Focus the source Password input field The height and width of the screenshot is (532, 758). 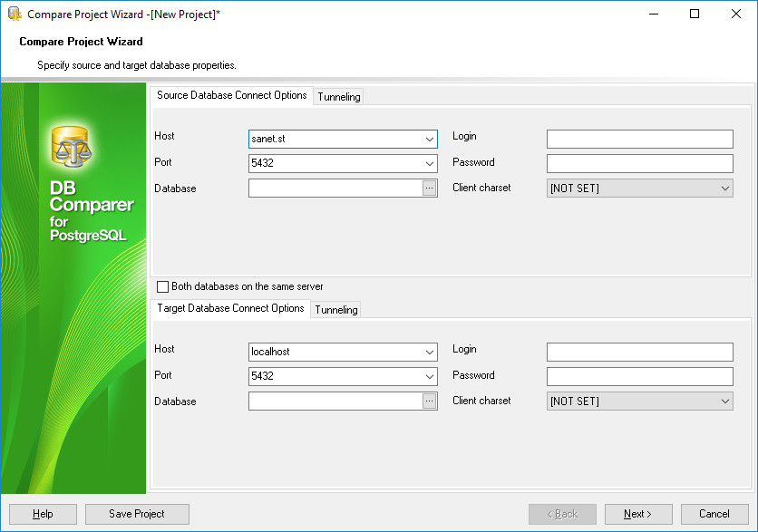coord(639,163)
